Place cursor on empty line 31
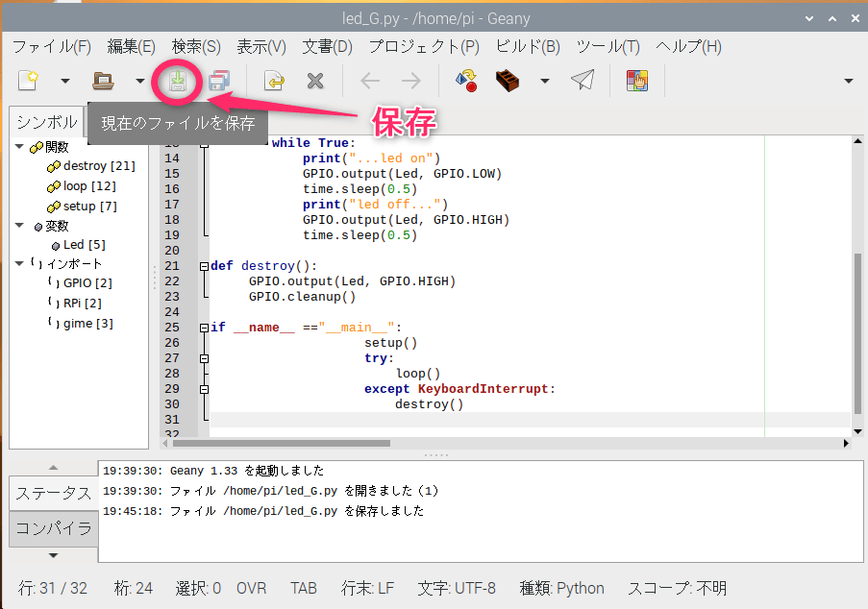Screen dimensions: 868x609 coord(530,420)
